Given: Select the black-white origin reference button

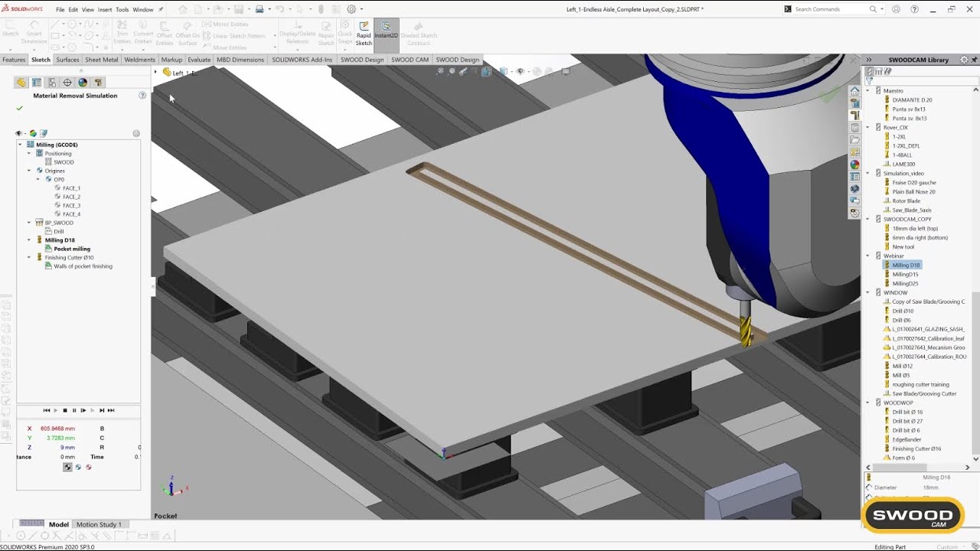Looking at the screenshot, I should coord(67,467).
